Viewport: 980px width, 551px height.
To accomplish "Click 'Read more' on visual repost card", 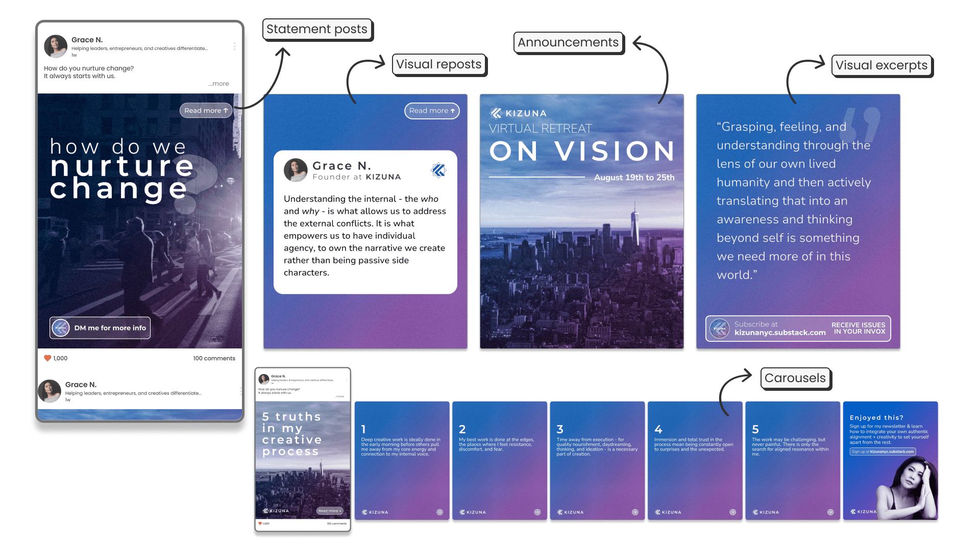I will (431, 110).
